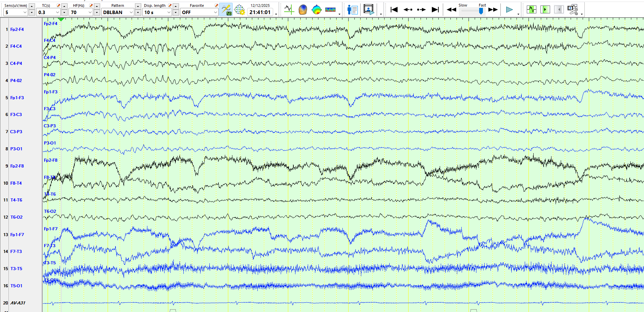Click the green forward page play icon
The image size is (644, 312).
click(545, 10)
